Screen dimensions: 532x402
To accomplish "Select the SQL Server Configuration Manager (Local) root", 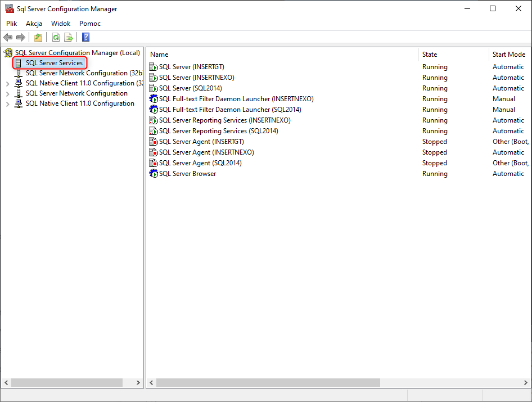I will coord(78,53).
